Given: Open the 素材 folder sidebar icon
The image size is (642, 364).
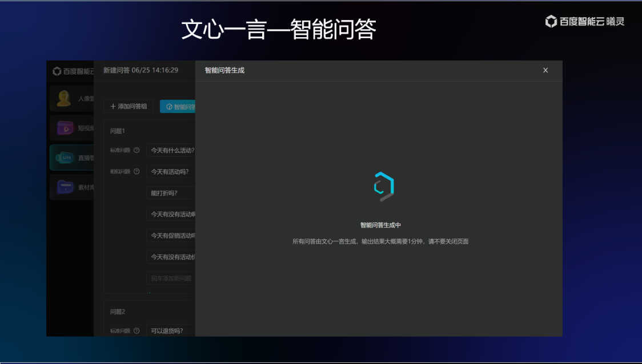Looking at the screenshot, I should [x=65, y=187].
